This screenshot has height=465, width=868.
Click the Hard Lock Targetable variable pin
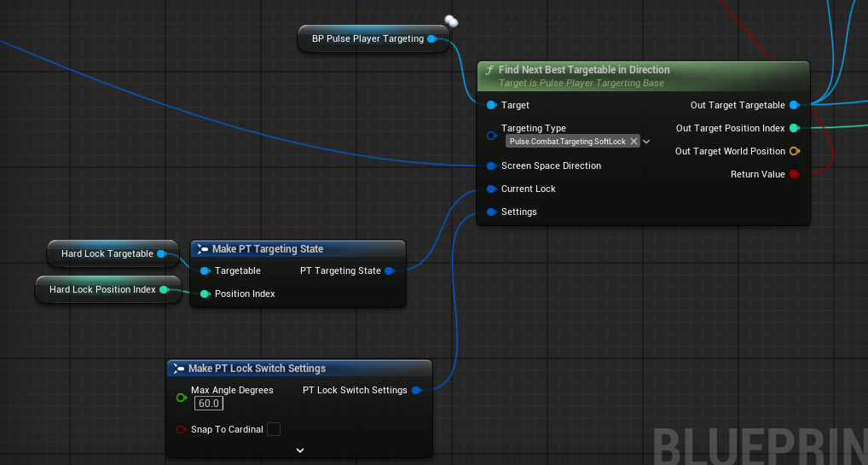click(161, 253)
